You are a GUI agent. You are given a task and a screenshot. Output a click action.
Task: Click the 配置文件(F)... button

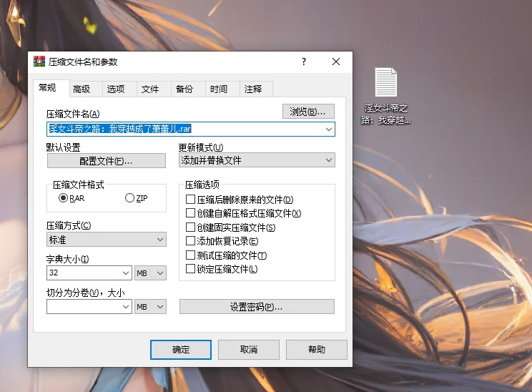click(x=107, y=161)
